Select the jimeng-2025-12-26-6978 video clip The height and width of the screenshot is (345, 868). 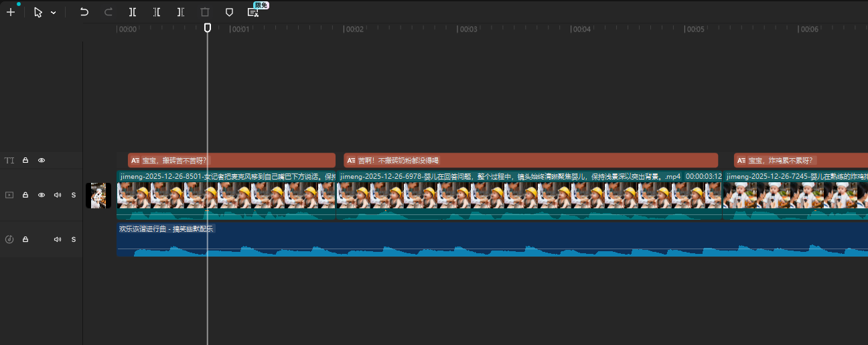tap(529, 196)
